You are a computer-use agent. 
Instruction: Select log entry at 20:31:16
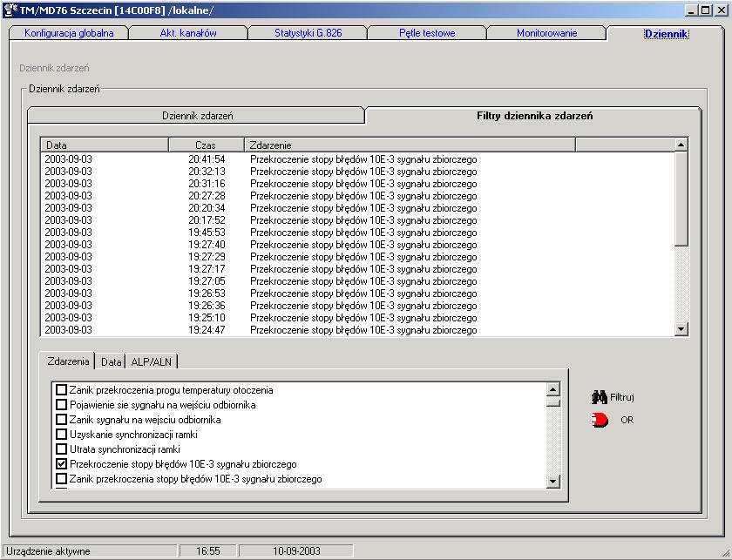pyautogui.click(x=357, y=184)
